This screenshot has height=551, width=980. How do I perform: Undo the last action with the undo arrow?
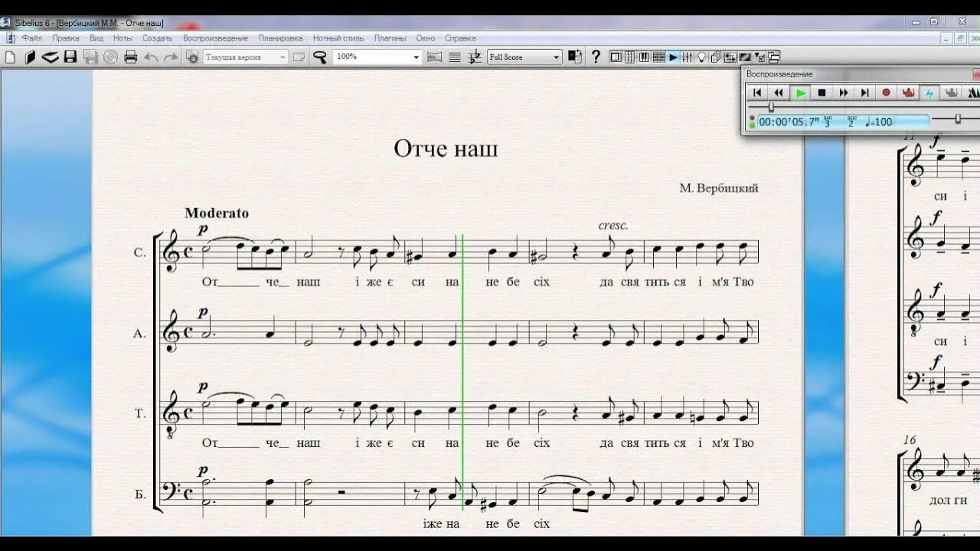pyautogui.click(x=151, y=57)
